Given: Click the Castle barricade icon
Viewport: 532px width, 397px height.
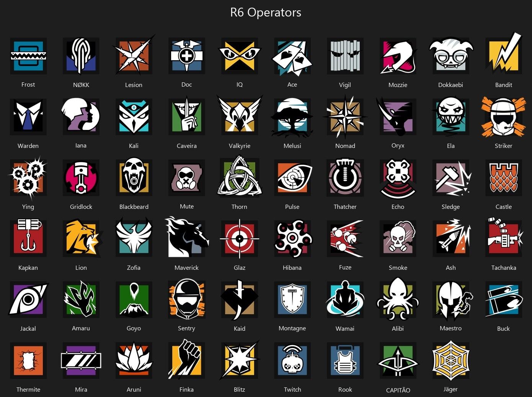Looking at the screenshot, I should click(504, 178).
